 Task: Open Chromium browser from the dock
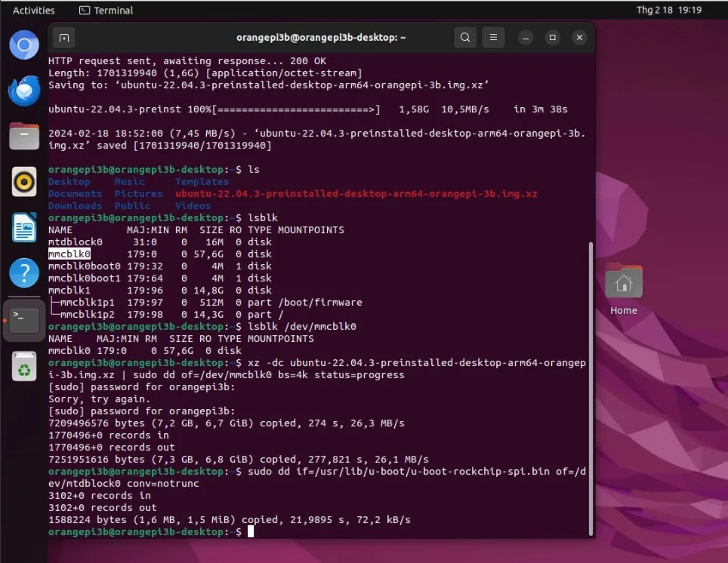click(24, 45)
